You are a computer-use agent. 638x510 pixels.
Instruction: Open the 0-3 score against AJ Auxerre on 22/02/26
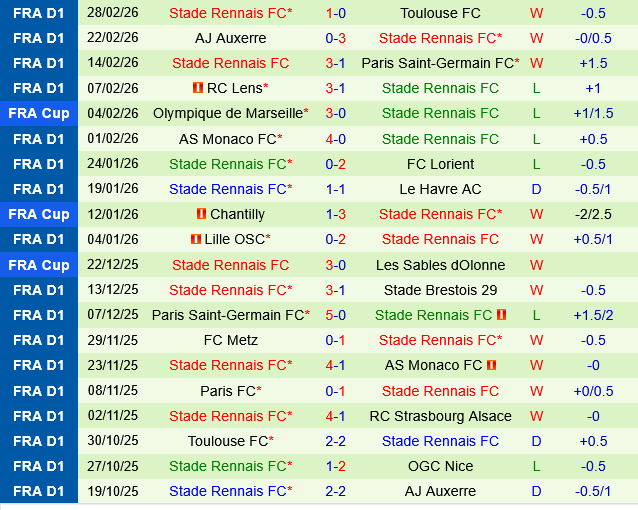[x=336, y=38]
